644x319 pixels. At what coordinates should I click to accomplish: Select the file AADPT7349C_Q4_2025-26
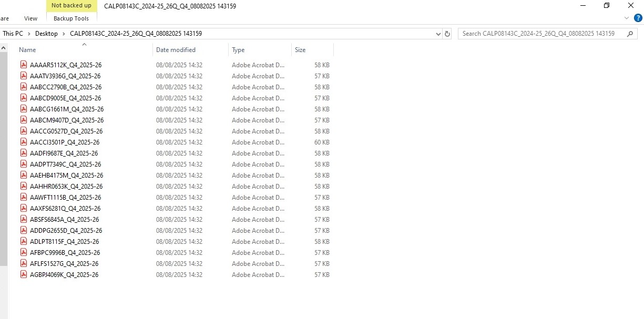pyautogui.click(x=65, y=164)
